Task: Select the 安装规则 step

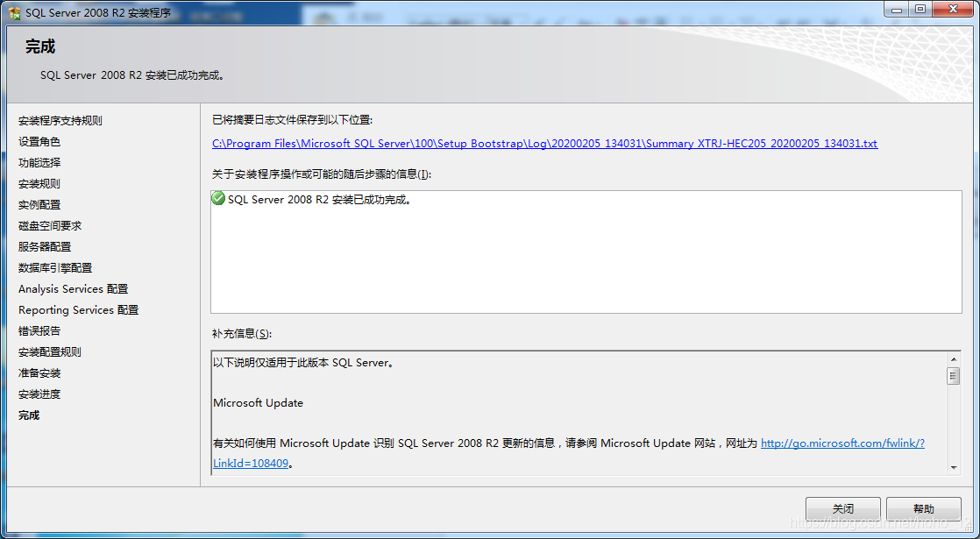Action: 39,184
